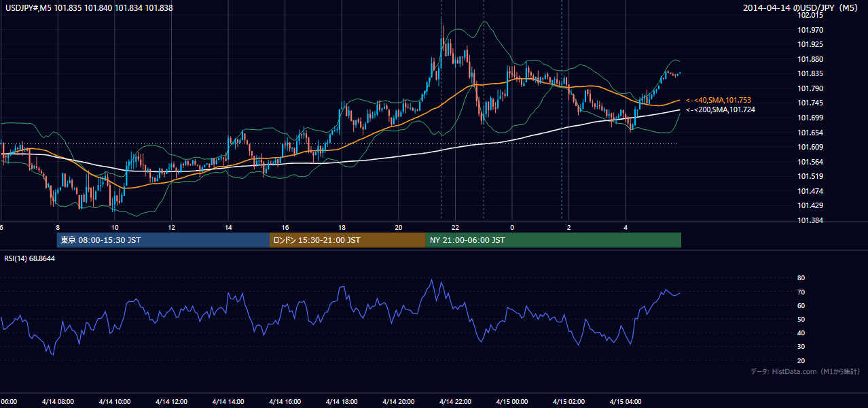The width and height of the screenshot is (868, 408).
Task: Click hour tick '22' under the price chart
Action: [455, 227]
